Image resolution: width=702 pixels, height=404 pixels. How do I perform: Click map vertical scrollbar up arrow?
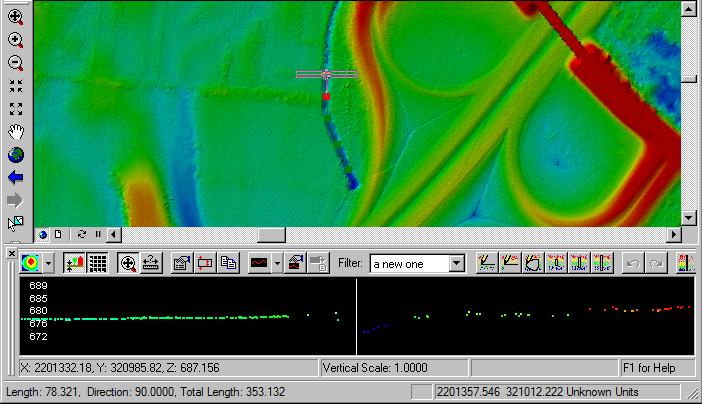point(689,9)
